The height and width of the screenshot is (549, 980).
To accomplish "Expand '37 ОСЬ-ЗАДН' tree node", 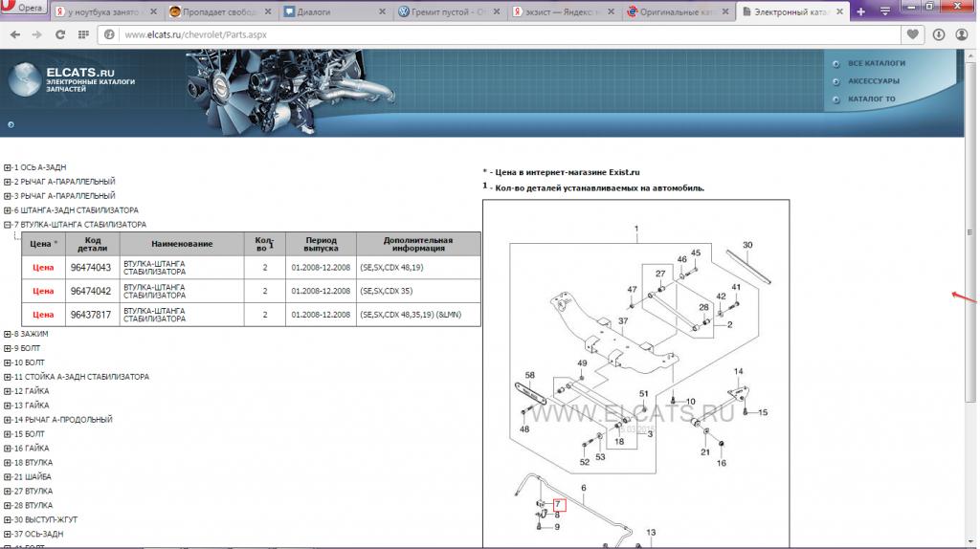I will point(8,535).
